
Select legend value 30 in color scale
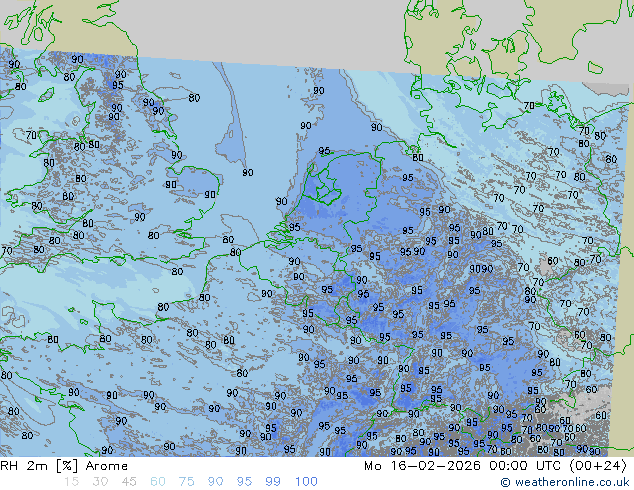click(x=100, y=482)
